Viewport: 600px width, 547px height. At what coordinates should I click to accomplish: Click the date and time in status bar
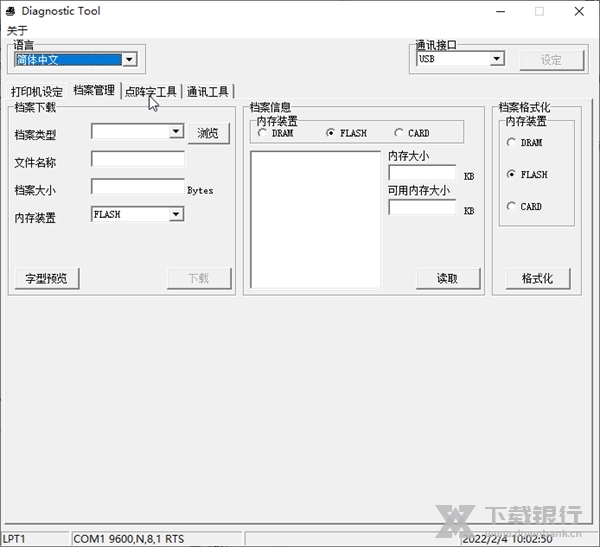[507, 539]
